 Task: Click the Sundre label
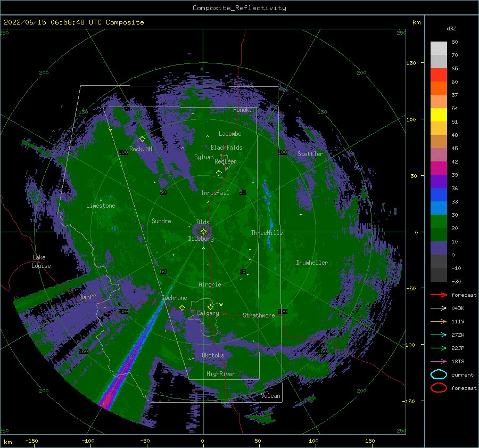tap(161, 221)
